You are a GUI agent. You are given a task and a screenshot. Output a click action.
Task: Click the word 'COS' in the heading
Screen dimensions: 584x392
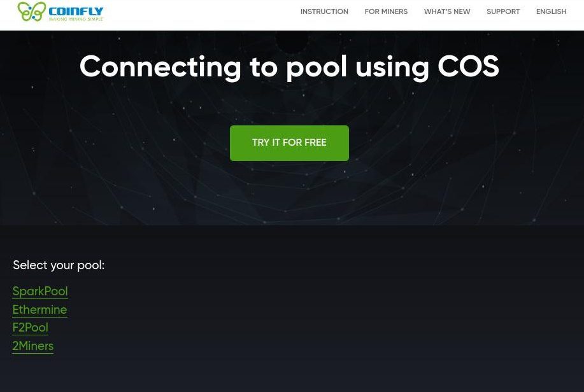(468, 66)
